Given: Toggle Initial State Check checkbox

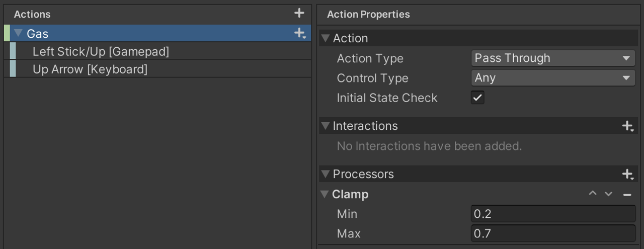Looking at the screenshot, I should 477,98.
